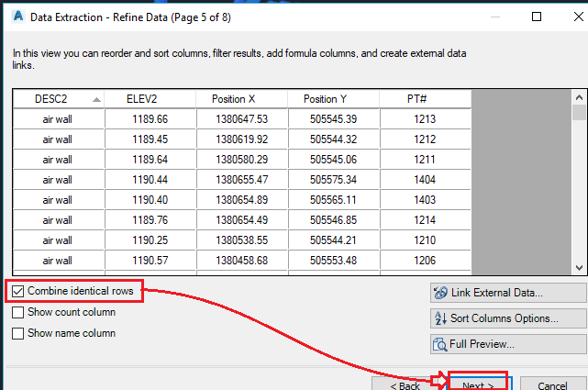Select point number cell 1214

[x=426, y=220]
